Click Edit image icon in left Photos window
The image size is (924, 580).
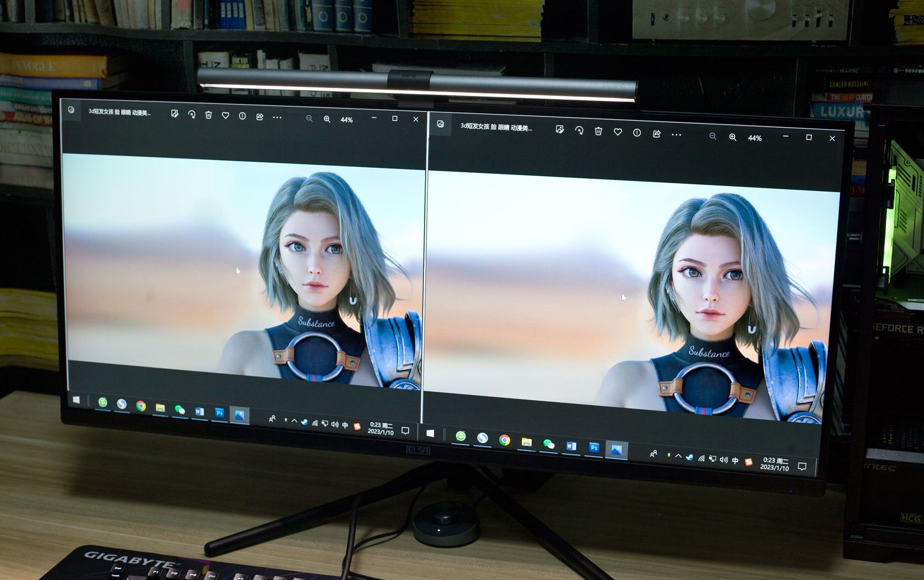click(x=175, y=113)
